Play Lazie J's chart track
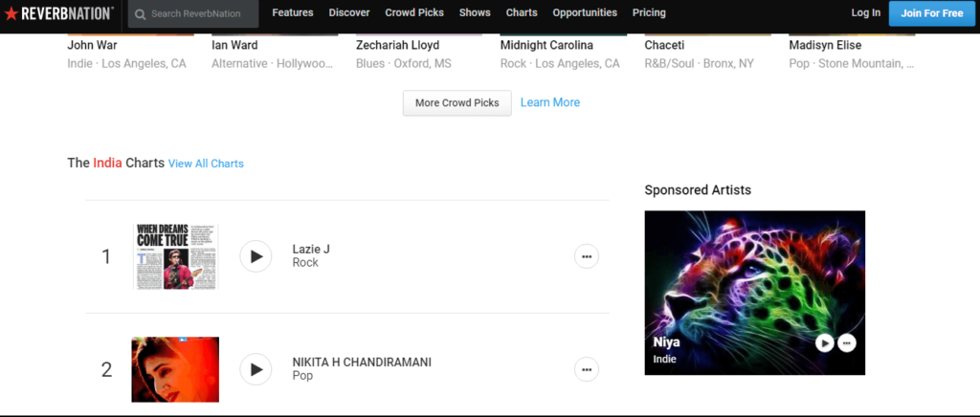Image resolution: width=980 pixels, height=417 pixels. click(256, 256)
